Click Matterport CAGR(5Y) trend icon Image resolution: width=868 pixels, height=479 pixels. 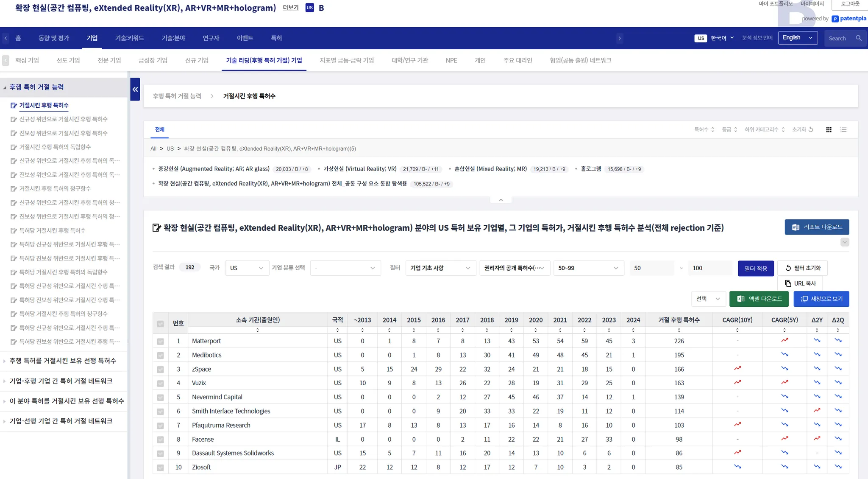click(x=785, y=340)
